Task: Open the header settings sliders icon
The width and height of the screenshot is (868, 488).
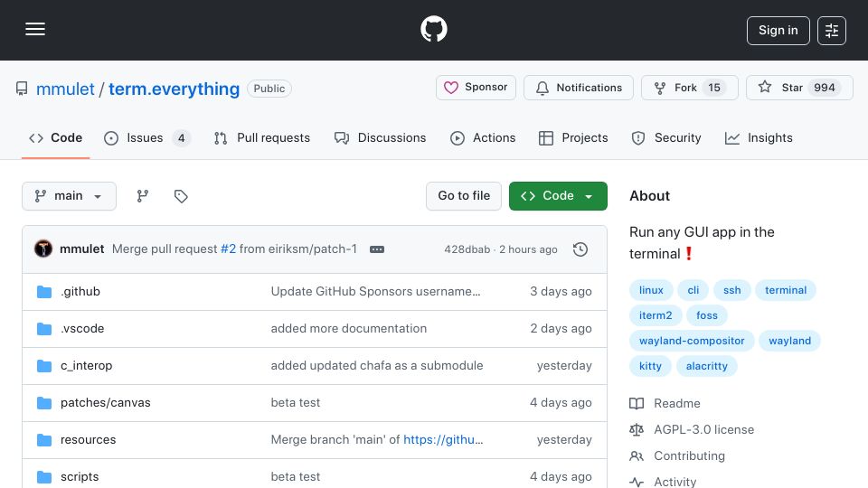Action: coord(832,31)
